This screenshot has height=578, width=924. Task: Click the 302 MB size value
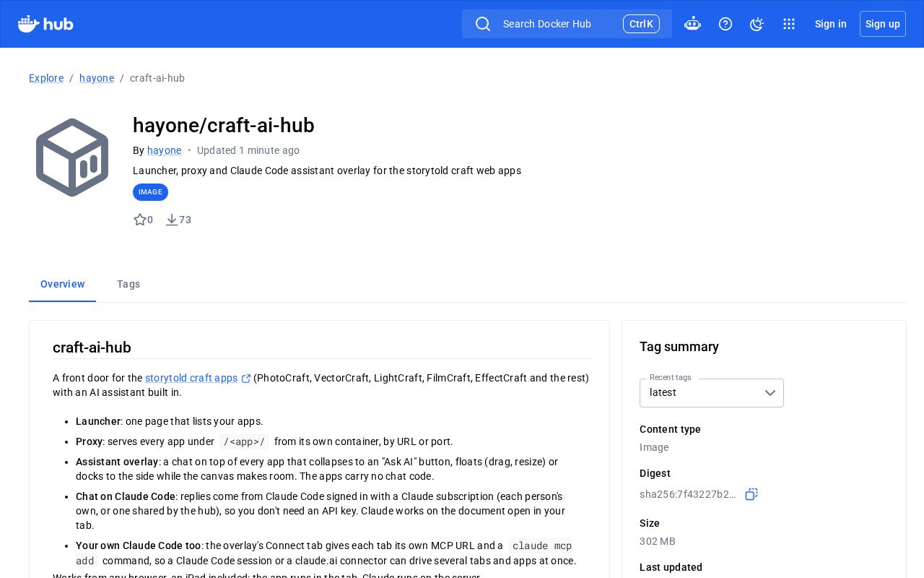tap(658, 541)
